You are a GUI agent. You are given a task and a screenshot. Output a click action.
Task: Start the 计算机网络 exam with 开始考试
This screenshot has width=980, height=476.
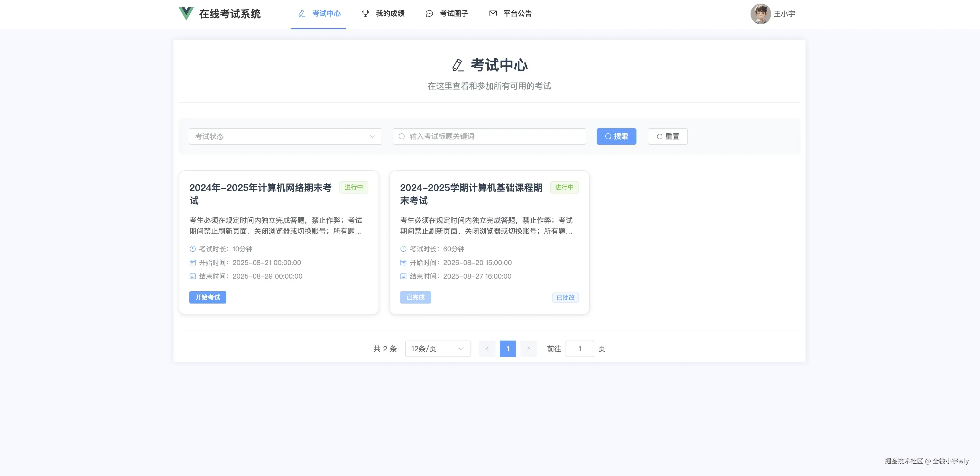[208, 298]
